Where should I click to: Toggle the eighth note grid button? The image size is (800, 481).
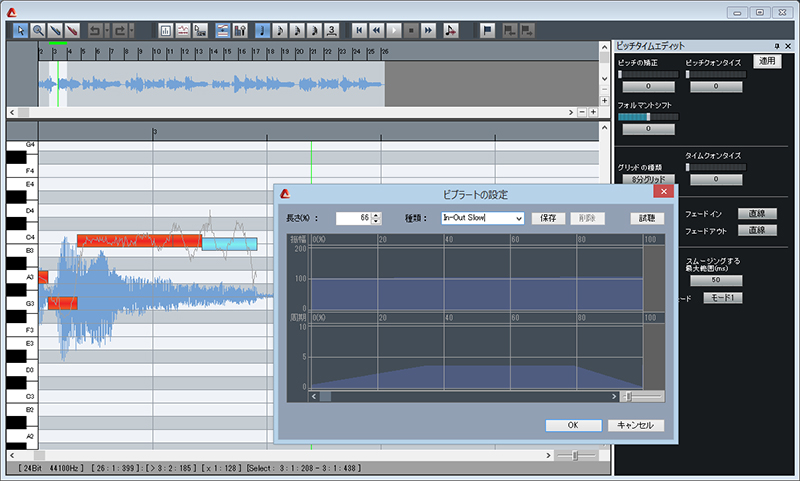coord(280,31)
